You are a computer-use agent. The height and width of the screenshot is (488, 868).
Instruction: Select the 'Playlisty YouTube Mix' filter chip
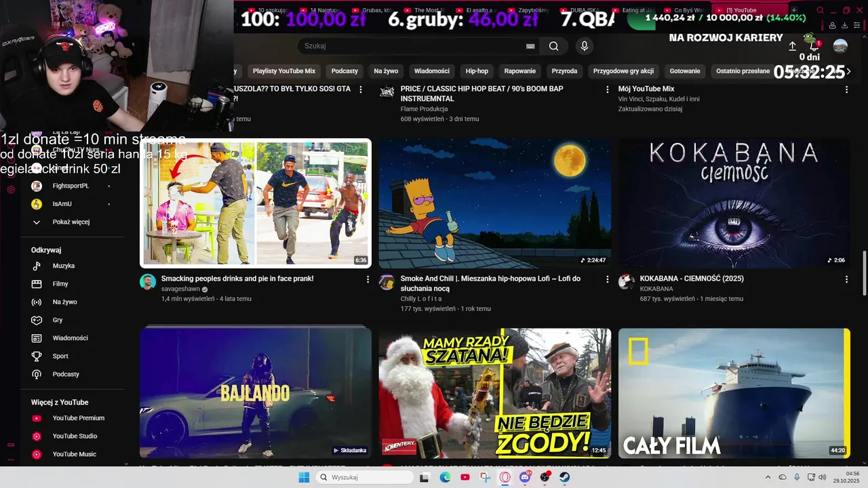[x=284, y=71]
